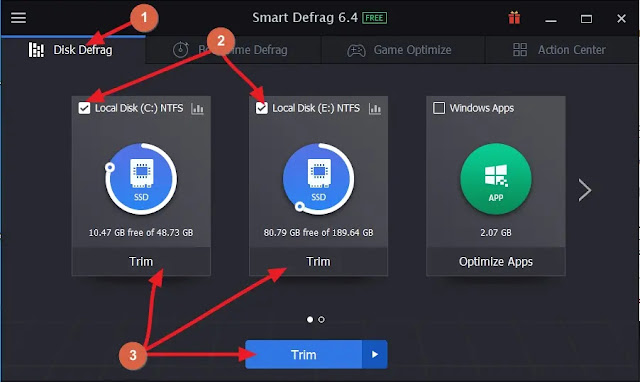Go to next page of disk cards
Screen dimensions: 640x382
[585, 190]
